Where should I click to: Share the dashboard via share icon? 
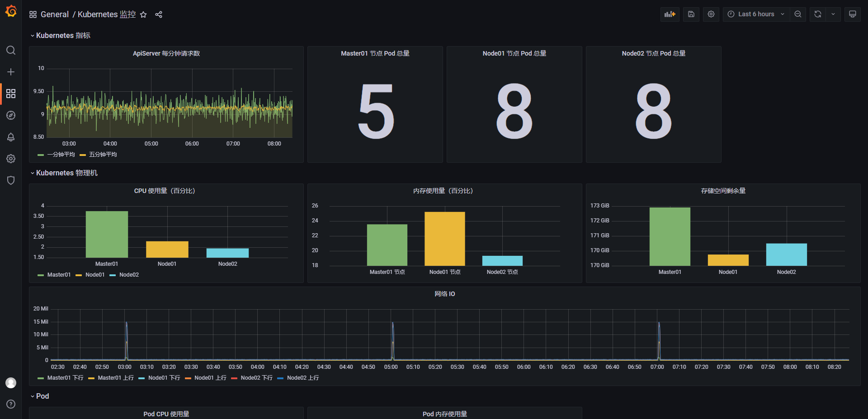[x=159, y=14]
